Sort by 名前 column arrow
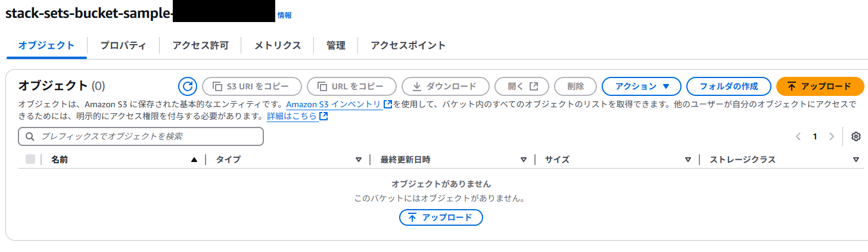868x252 pixels. (194, 160)
